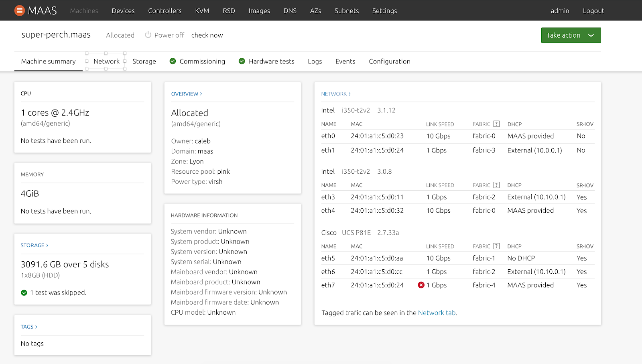Image resolution: width=642 pixels, height=364 pixels.
Task: Click the eth0 MAC address row
Action: [377, 136]
